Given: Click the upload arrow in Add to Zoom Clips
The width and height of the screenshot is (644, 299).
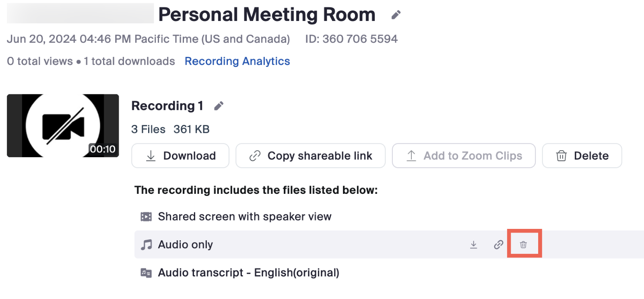Looking at the screenshot, I should pyautogui.click(x=411, y=156).
